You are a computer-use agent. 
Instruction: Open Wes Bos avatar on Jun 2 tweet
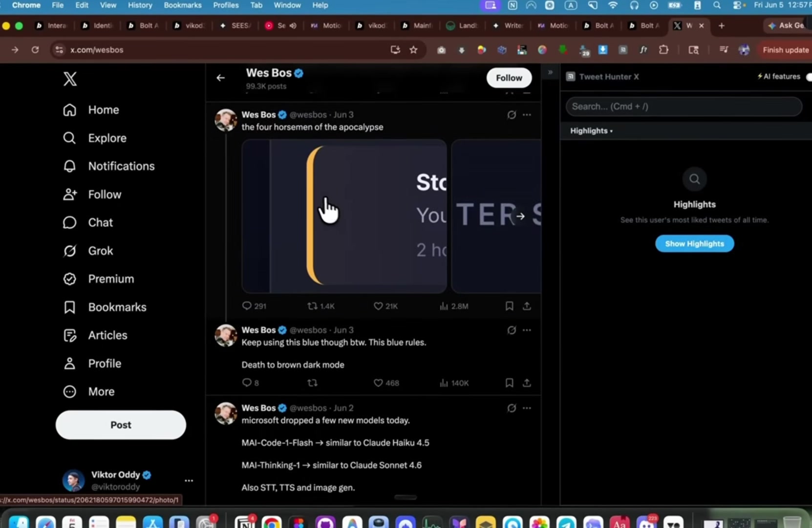coord(226,414)
